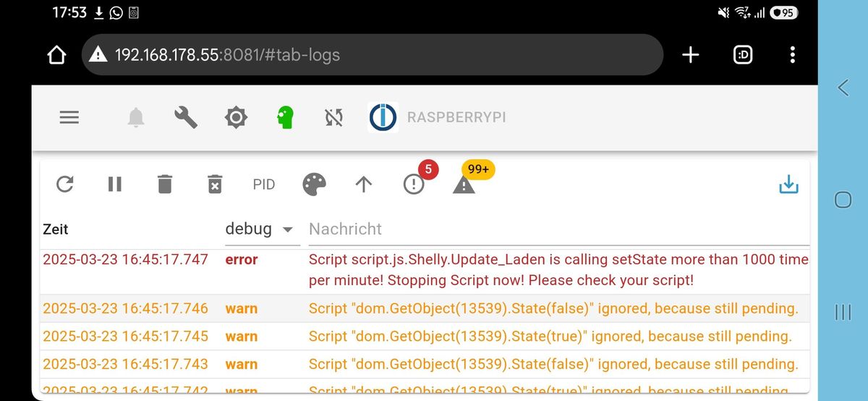Image resolution: width=868 pixels, height=401 pixels.
Task: Open the browser three-dot menu
Action: [x=793, y=55]
